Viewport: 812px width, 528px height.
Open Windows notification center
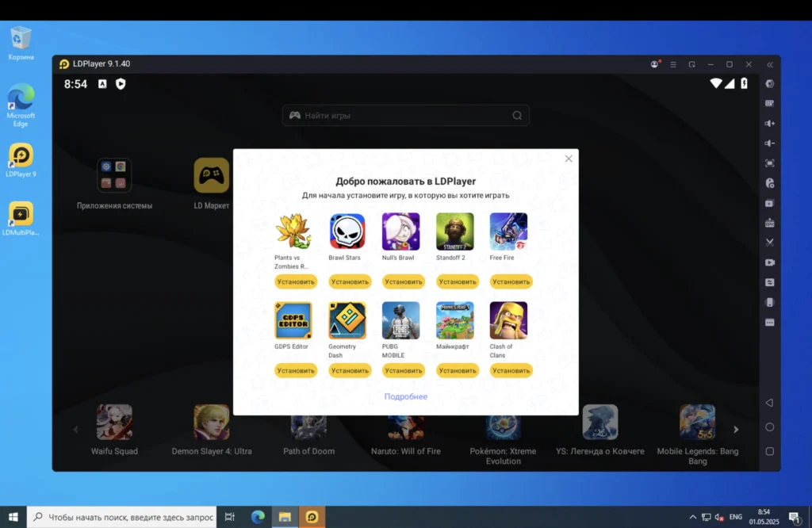tap(794, 517)
